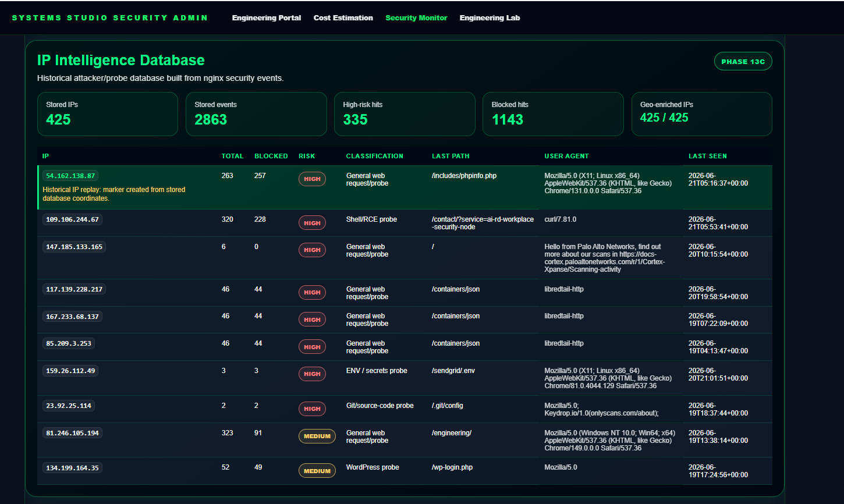Click the Git/source-code probe classification
The width and height of the screenshot is (844, 504).
pyautogui.click(x=380, y=406)
